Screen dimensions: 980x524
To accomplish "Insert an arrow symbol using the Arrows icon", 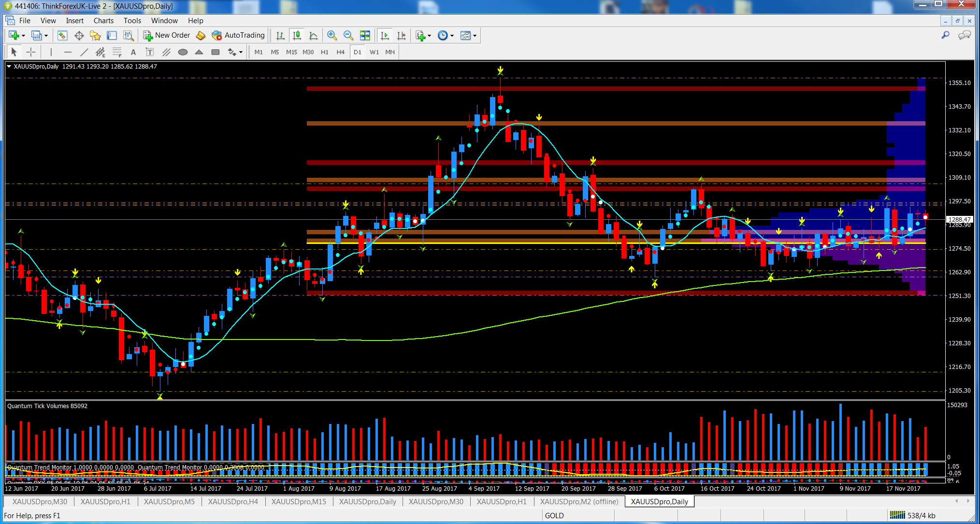I will point(232,52).
